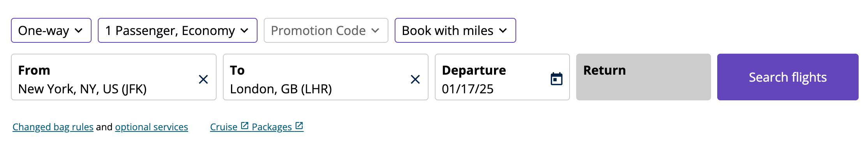The height and width of the screenshot is (147, 868).
Task: Click the Cruise external link icon
Action: pyautogui.click(x=245, y=126)
